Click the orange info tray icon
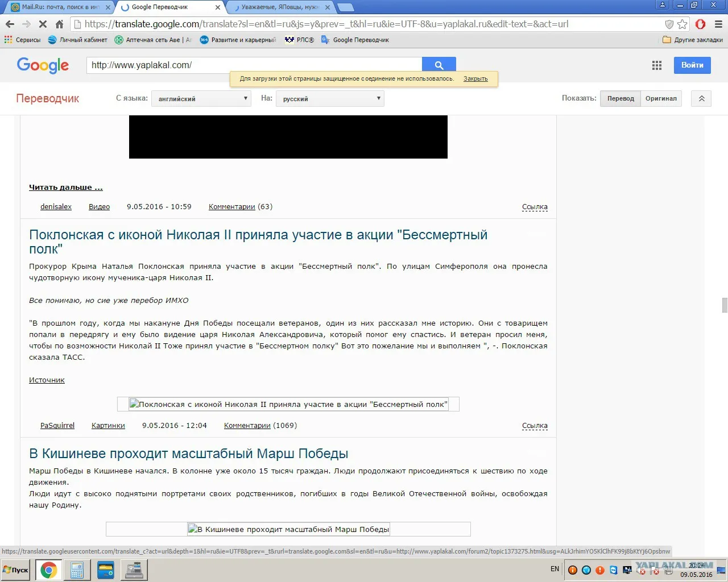 tap(573, 570)
